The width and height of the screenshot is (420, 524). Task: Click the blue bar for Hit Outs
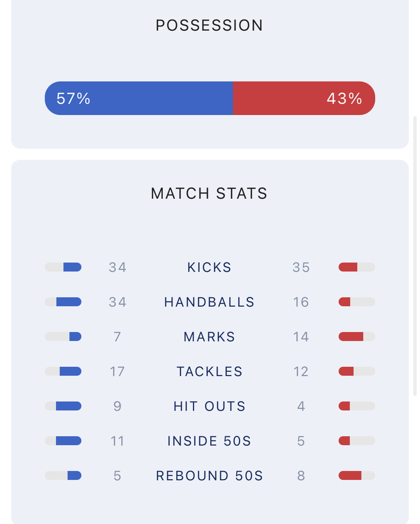point(68,406)
